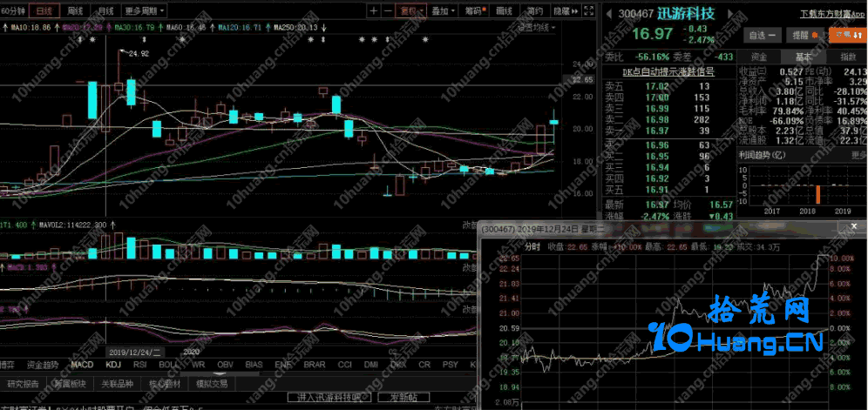Screen dimensions: 868x410
Task: Click 卖一 16.97 order row
Action: (668, 130)
